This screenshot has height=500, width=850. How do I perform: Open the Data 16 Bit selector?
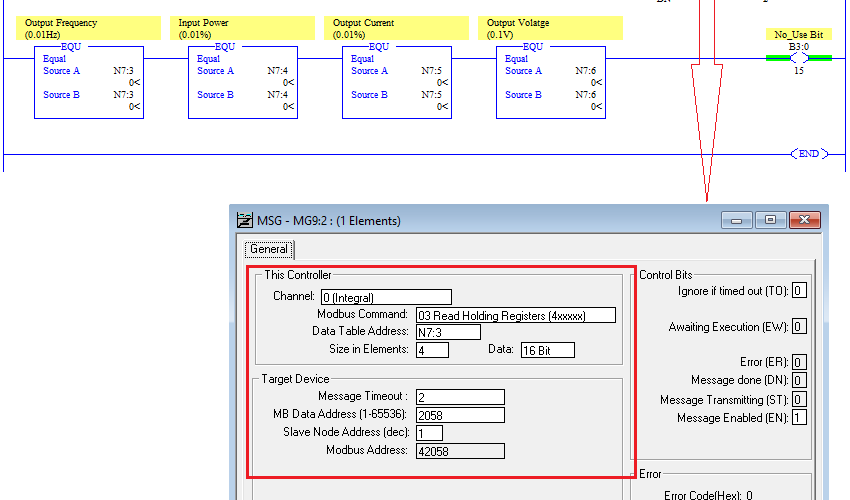(548, 350)
